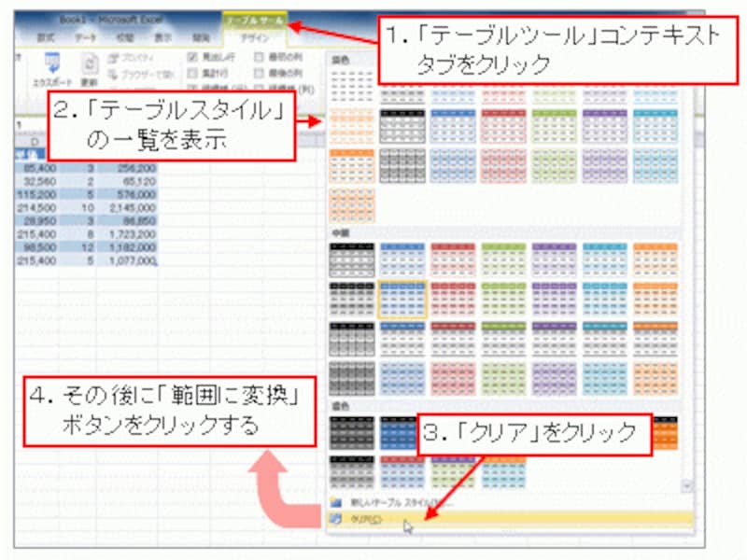Click ブラウザーで開く (Open in Browser)
747x560 pixels.
point(141,75)
